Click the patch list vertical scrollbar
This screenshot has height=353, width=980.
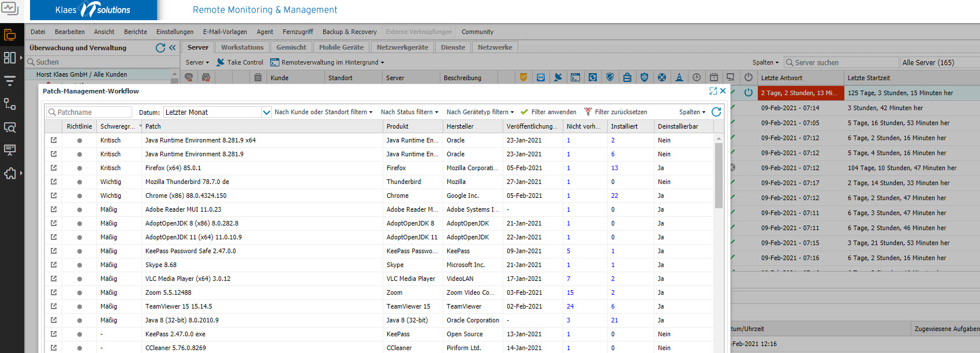pos(719,175)
